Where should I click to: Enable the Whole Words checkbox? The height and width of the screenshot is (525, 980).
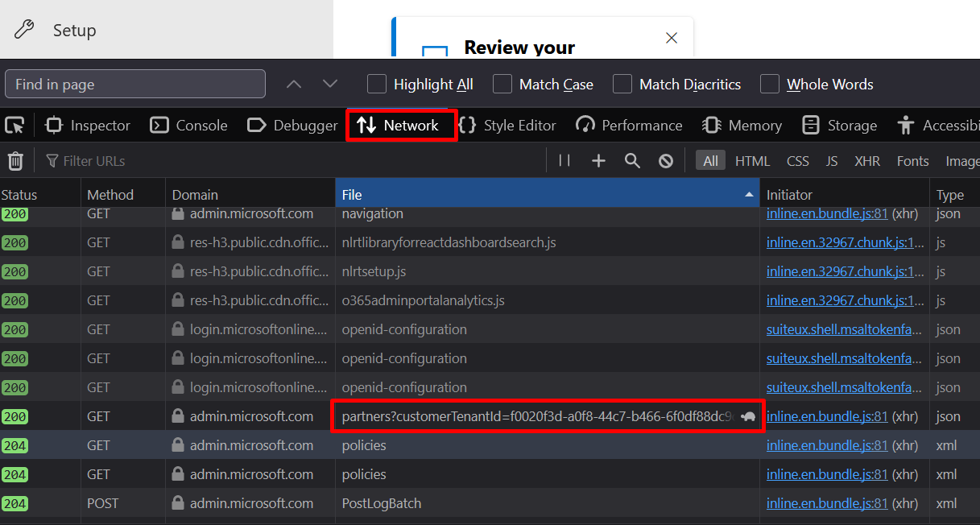[770, 84]
